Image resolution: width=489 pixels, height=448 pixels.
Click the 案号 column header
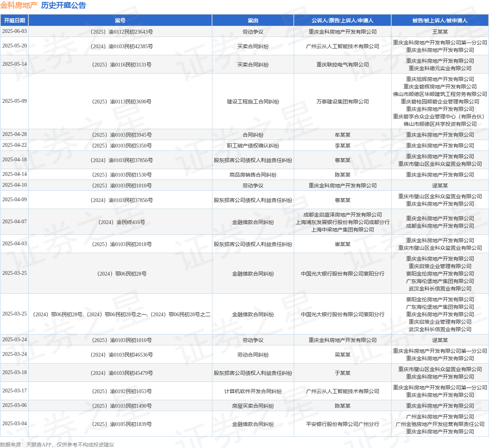(120, 21)
